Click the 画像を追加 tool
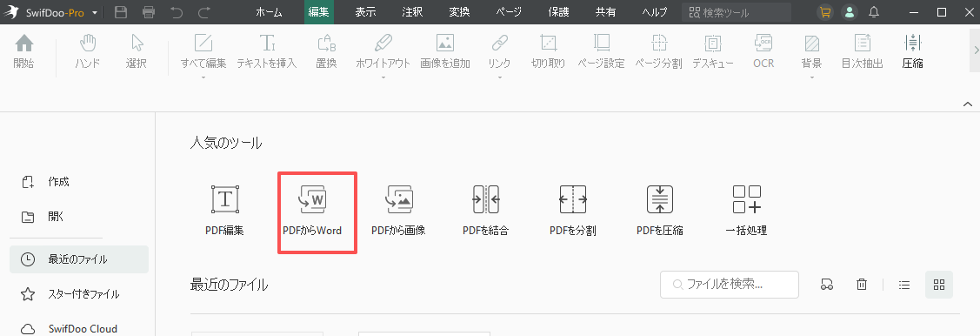The image size is (980, 336). click(x=445, y=51)
